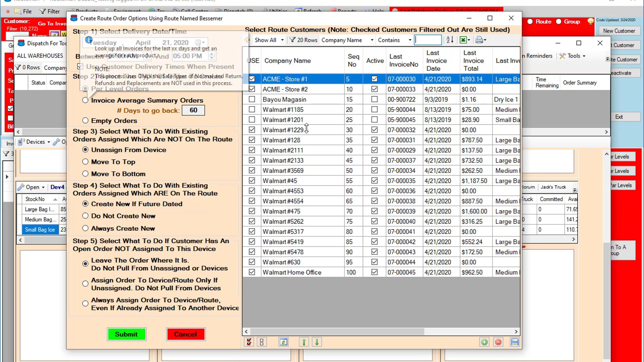Click the check-all customers icon
This screenshot has height=362, width=644.
point(249,342)
